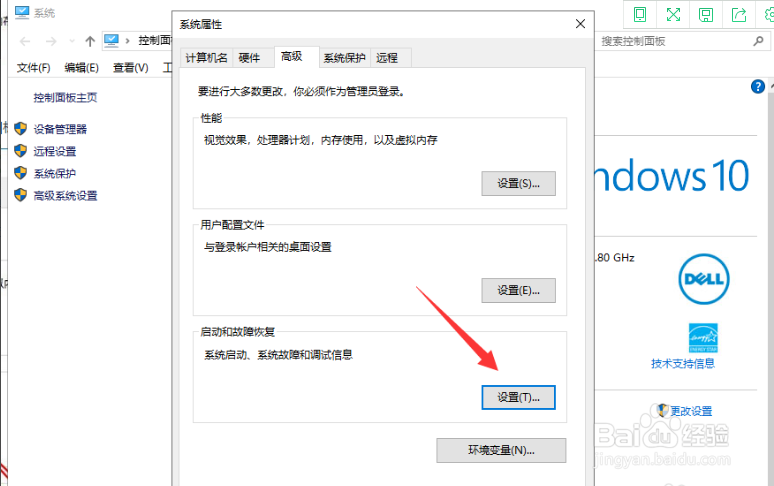
Task: Switch to 系统保护 tab
Action: [x=345, y=58]
